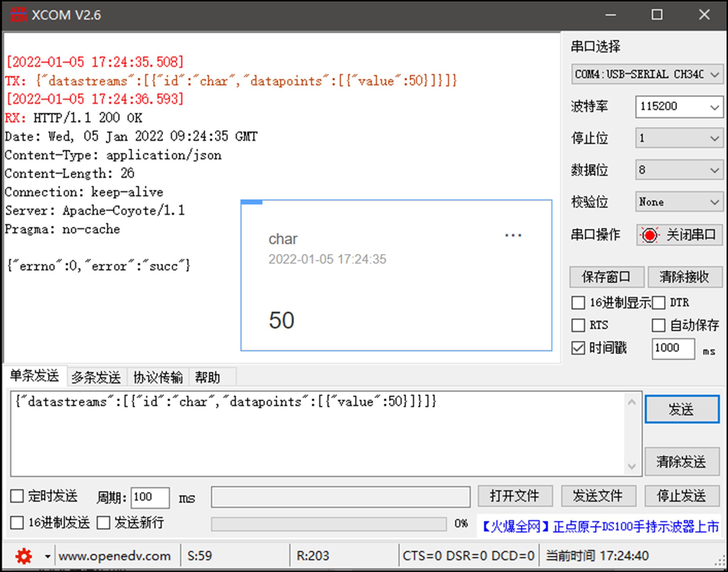
Task: Click the file send progress bar
Action: tap(328, 524)
